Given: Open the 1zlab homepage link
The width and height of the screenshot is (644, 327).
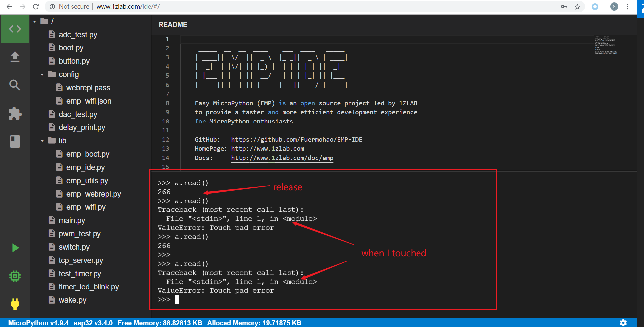Looking at the screenshot, I should 268,148.
